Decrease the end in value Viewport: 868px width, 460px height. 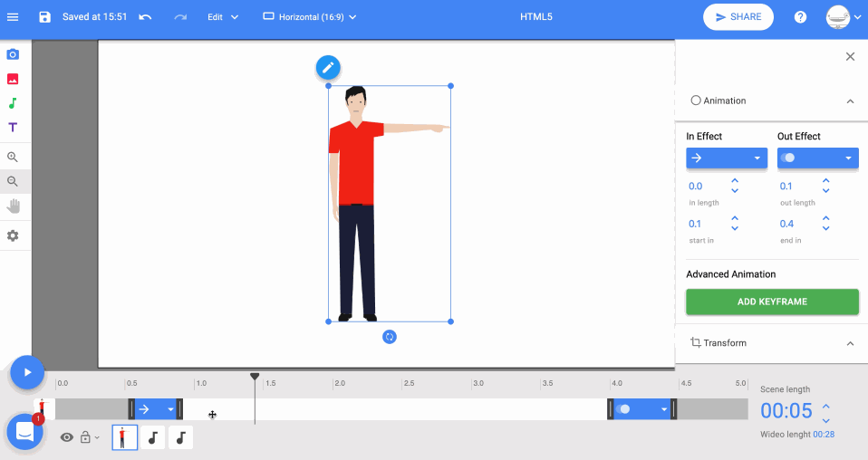826,228
